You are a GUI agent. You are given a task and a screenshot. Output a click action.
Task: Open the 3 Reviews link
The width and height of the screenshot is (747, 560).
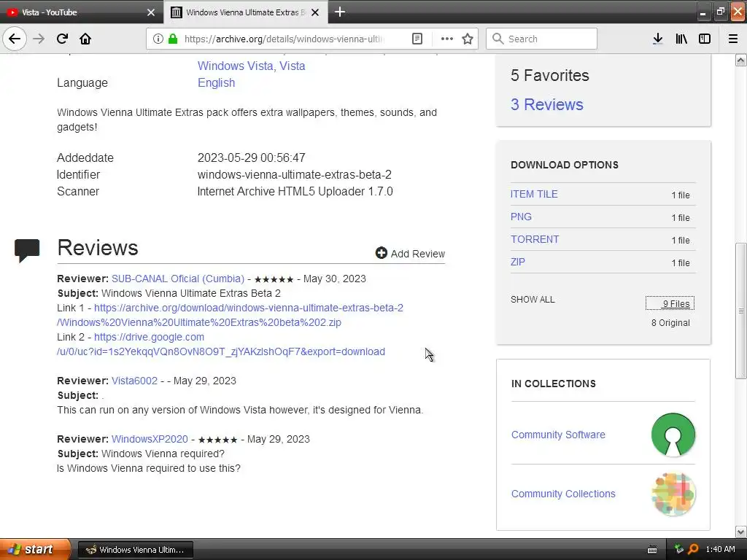point(546,104)
